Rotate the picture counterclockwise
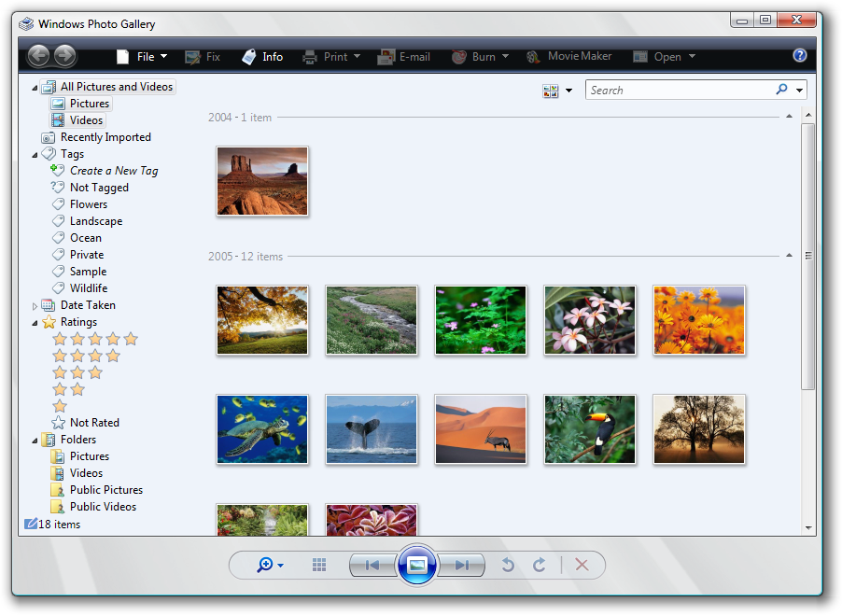Viewport: 842px width, 616px height. tap(508, 565)
